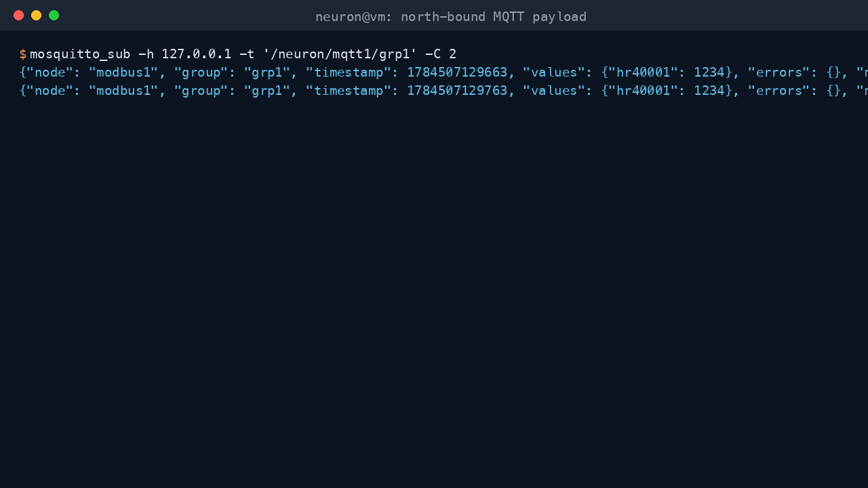This screenshot has width=868, height=488.
Task: Click the window title 'neuron@vm: north-bound MQTT payload'
Action: point(451,16)
